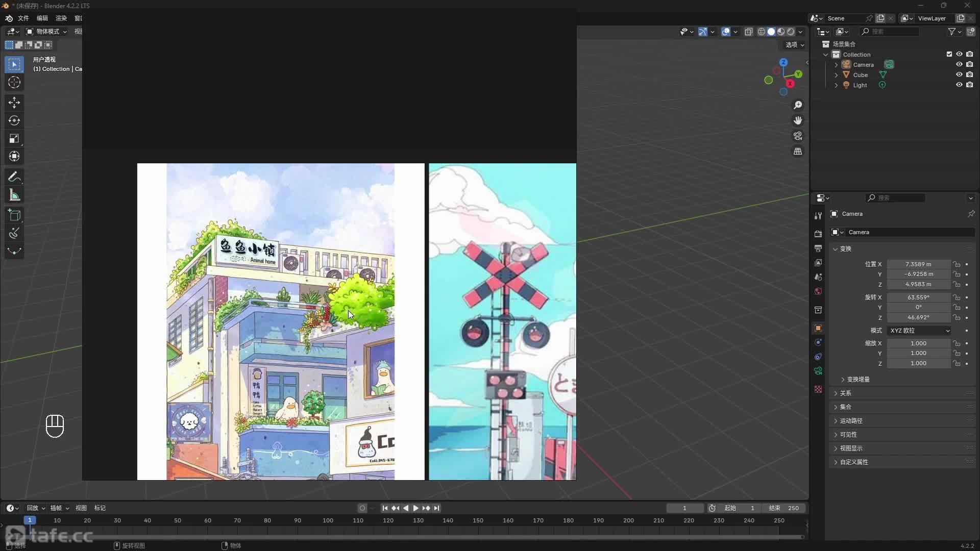Screen dimensions: 980x551
Task: Pin the Camera properties context
Action: (x=971, y=214)
